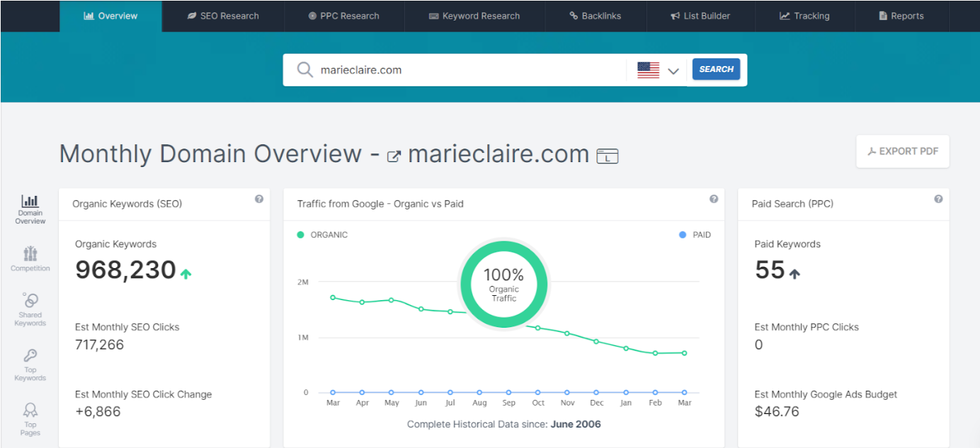Open the Tracking tab

click(804, 16)
